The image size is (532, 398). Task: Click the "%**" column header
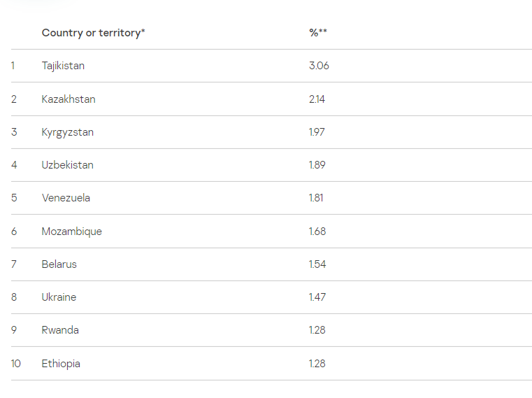pos(318,33)
